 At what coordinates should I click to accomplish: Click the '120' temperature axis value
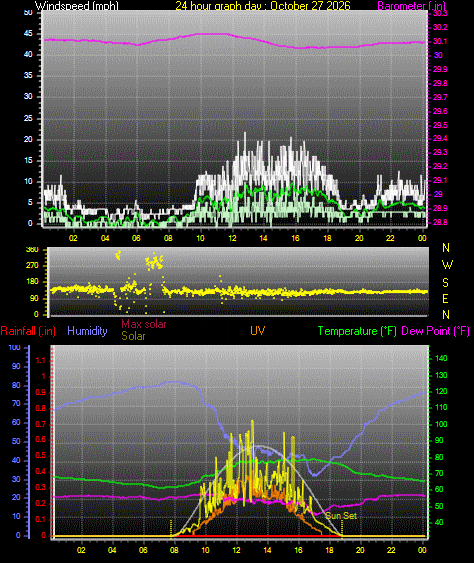click(x=441, y=391)
